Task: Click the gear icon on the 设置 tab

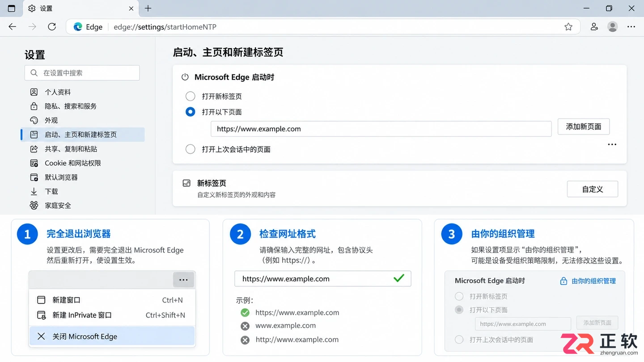Action: [32, 8]
